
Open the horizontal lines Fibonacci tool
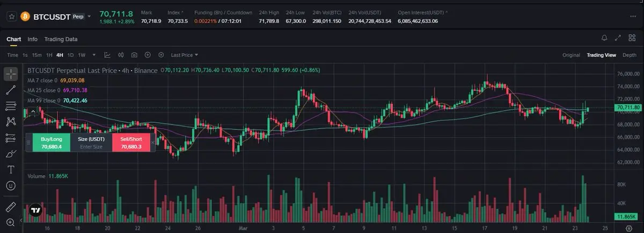pos(11,106)
